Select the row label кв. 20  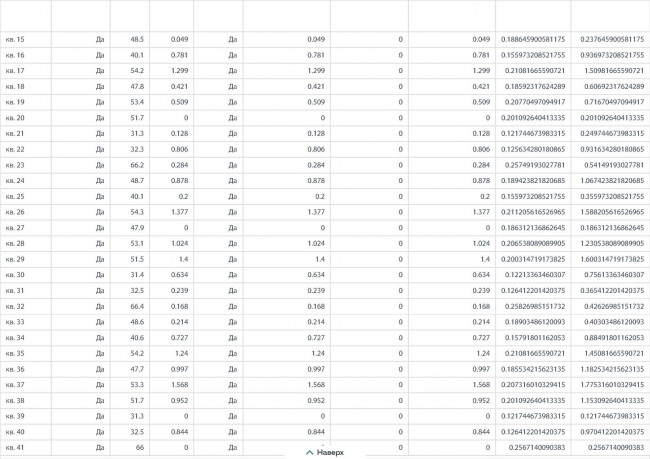point(15,118)
